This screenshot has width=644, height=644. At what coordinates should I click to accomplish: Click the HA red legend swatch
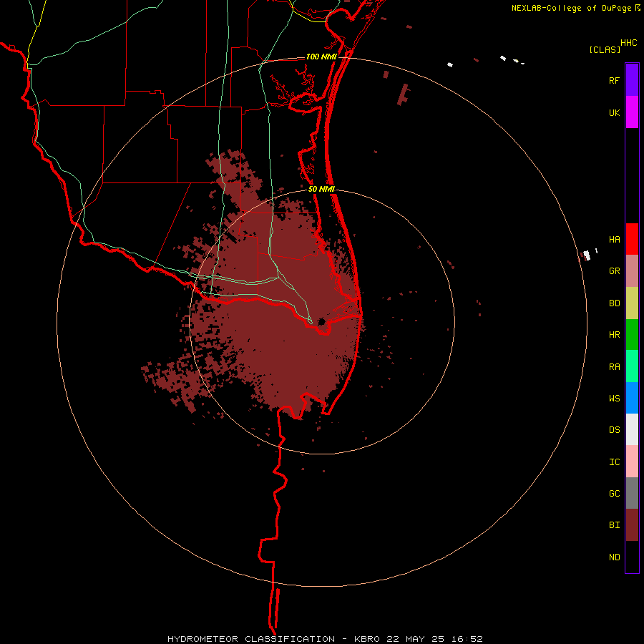632,239
